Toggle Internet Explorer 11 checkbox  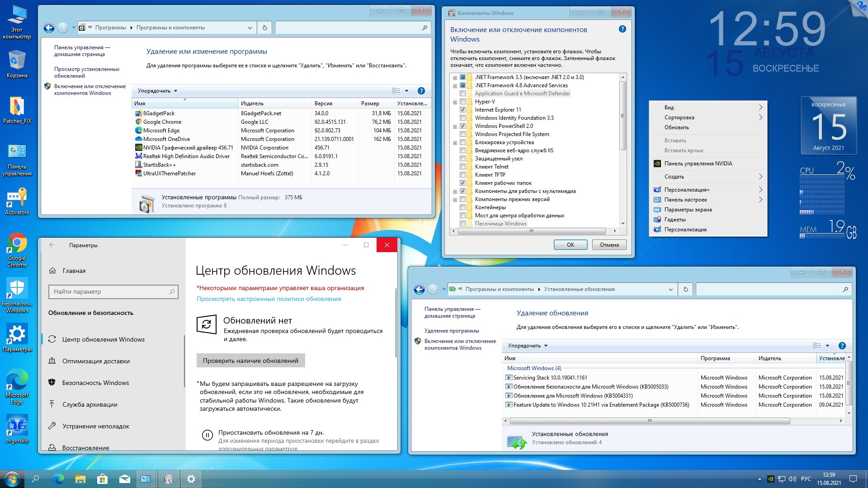tap(462, 110)
